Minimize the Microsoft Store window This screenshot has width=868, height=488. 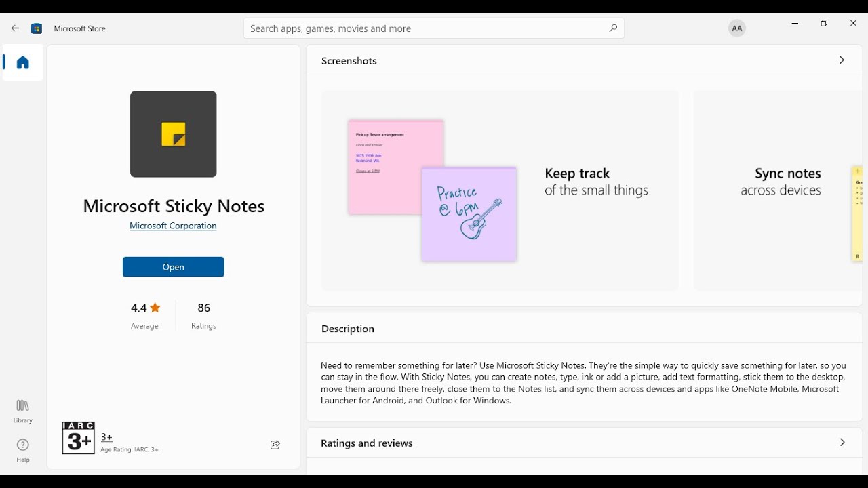[795, 24]
